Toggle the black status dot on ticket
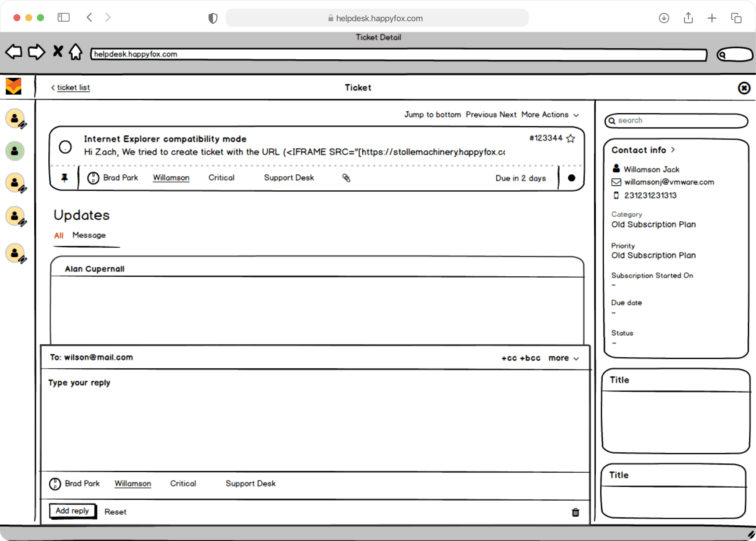756x541 pixels. click(x=571, y=178)
